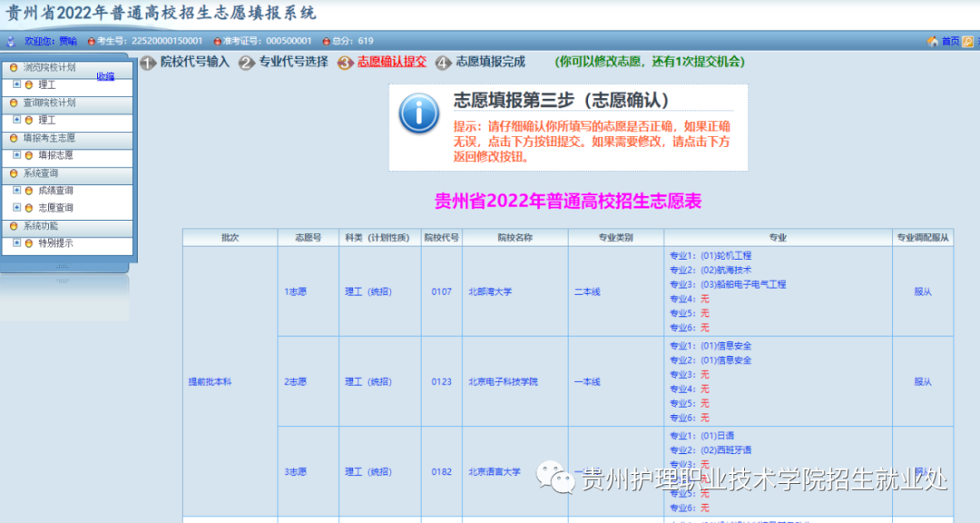Click the step 3 志愿确认提交 number icon
980x523 pixels.
[345, 63]
